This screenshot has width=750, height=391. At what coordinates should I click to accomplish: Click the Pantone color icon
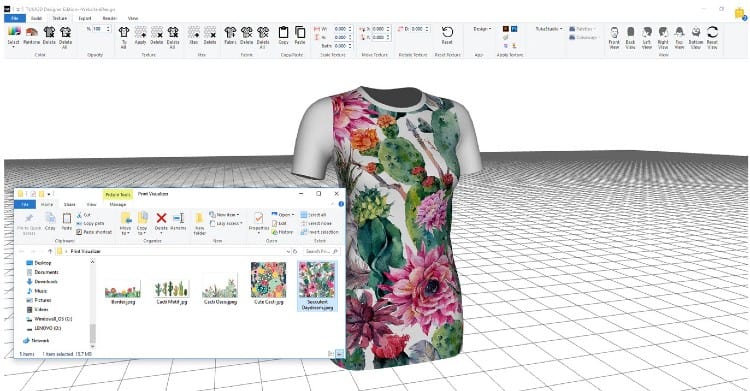(32, 36)
